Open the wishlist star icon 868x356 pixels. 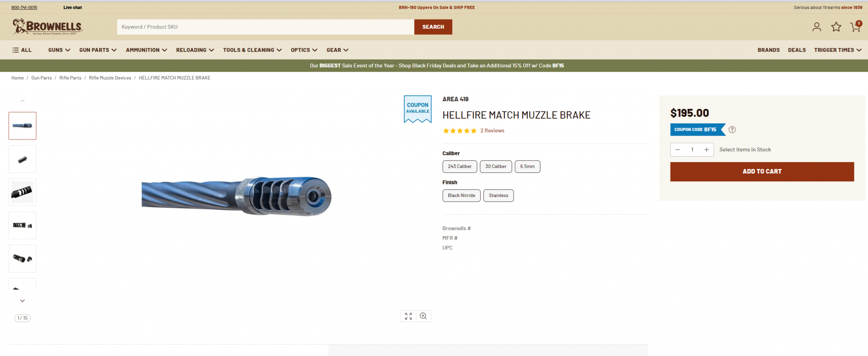[x=836, y=27]
